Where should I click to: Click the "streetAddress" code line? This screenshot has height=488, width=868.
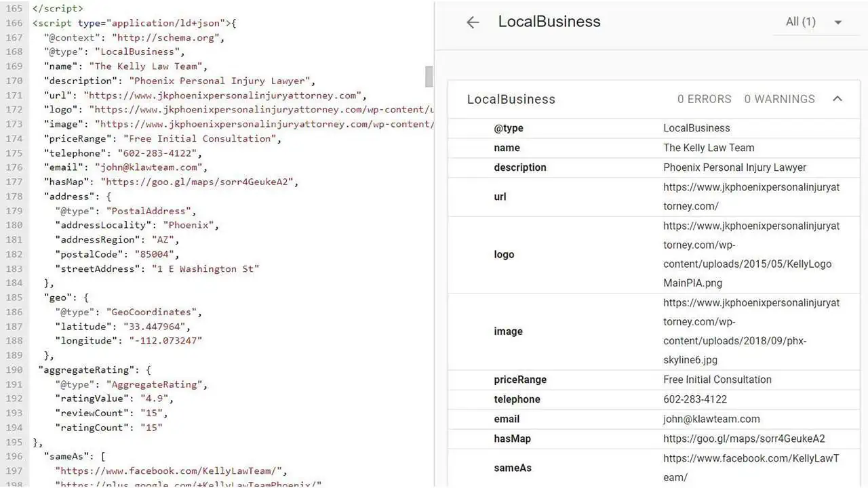(x=157, y=268)
